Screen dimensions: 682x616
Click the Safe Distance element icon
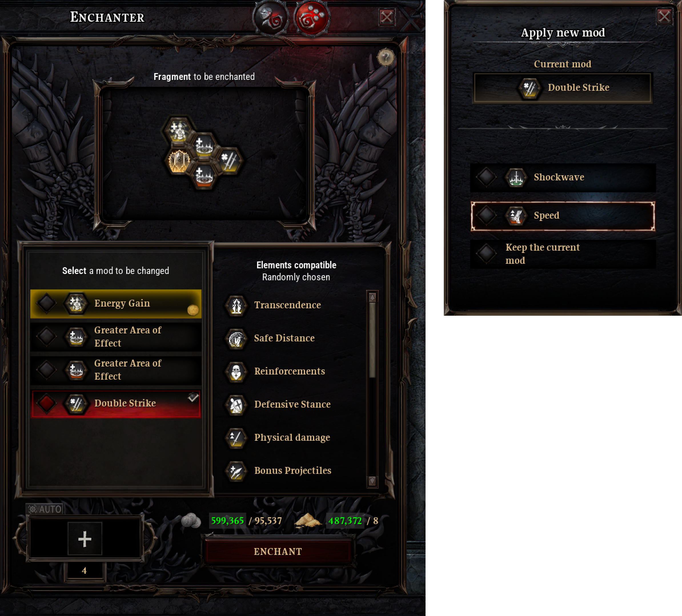point(236,339)
